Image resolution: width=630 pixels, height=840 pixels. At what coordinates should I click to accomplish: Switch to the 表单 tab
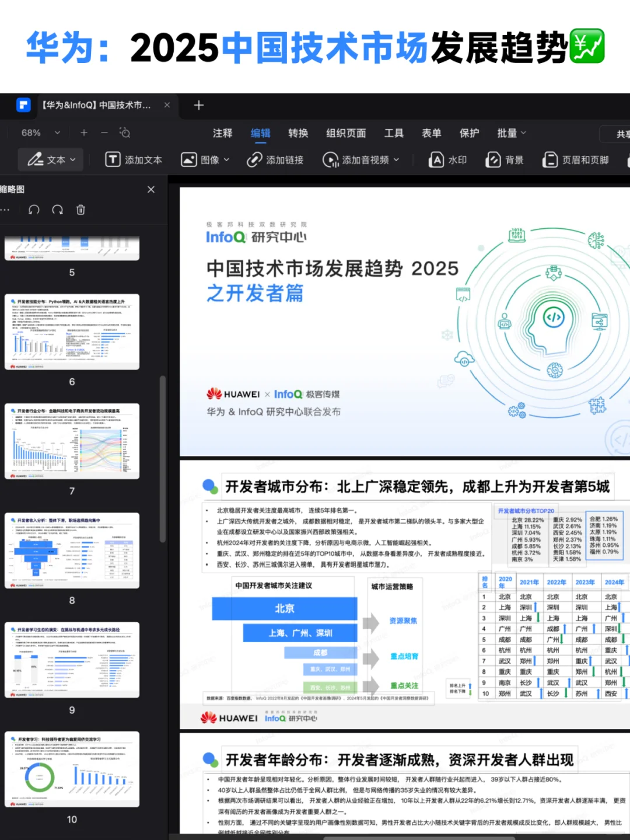click(432, 133)
